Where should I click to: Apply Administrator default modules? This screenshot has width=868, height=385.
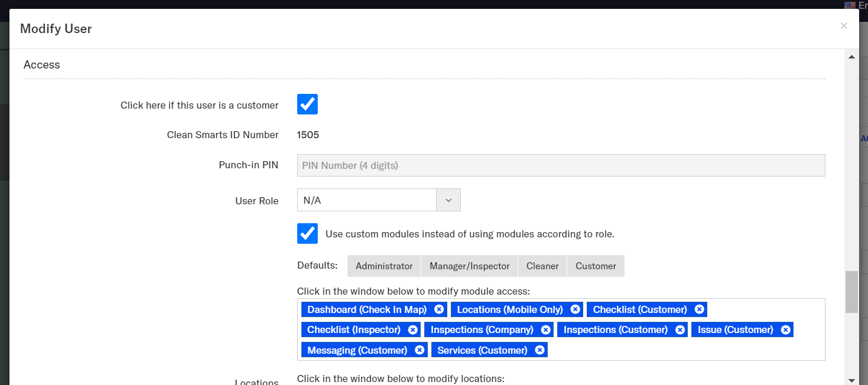[384, 266]
